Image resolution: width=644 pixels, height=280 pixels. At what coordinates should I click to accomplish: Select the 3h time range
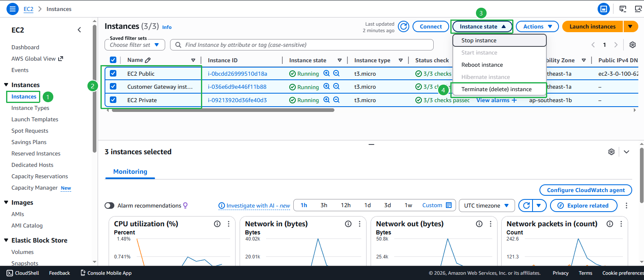point(324,205)
